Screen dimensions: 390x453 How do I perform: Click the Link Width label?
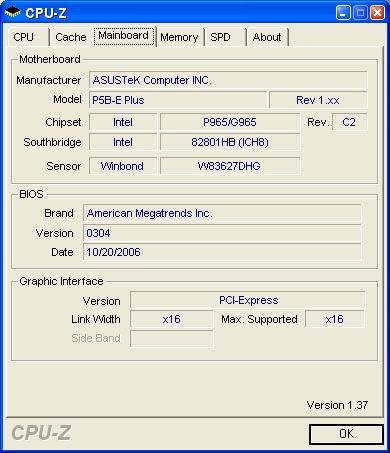pyautogui.click(x=96, y=319)
